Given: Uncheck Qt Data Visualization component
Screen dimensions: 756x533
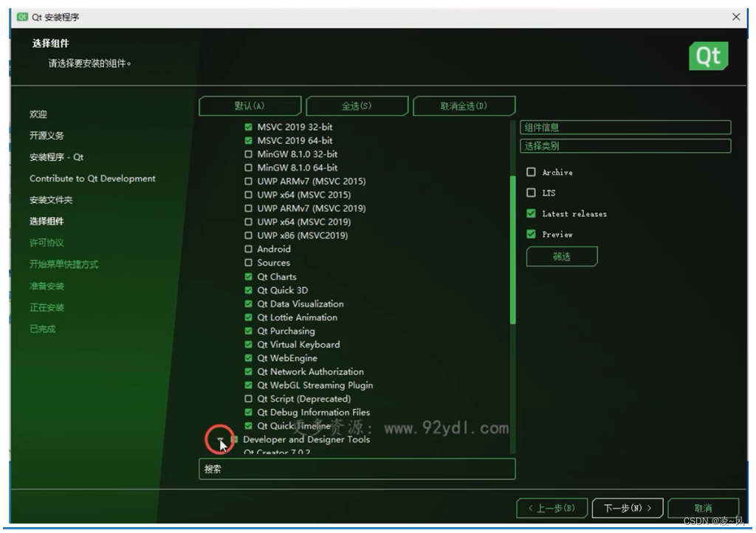Looking at the screenshot, I should pyautogui.click(x=248, y=303).
